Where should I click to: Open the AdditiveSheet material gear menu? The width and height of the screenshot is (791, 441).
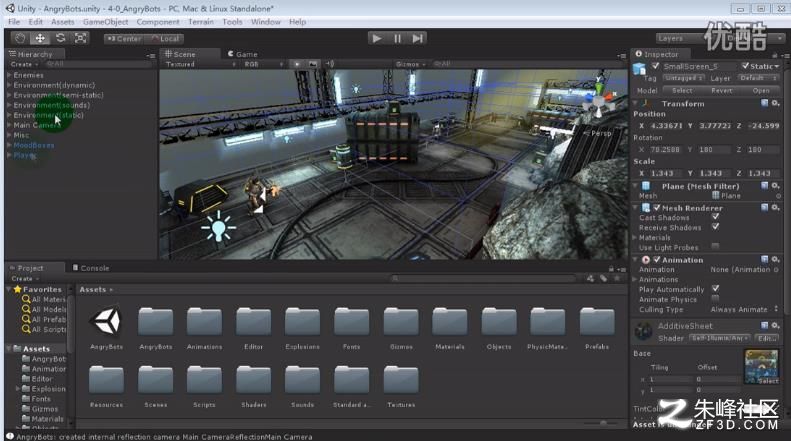(775, 326)
